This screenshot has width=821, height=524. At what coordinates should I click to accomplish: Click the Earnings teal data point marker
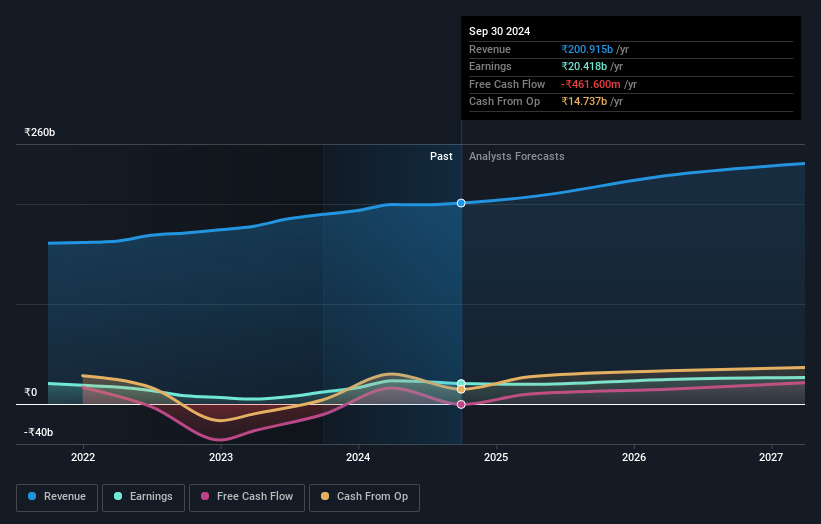click(461, 383)
